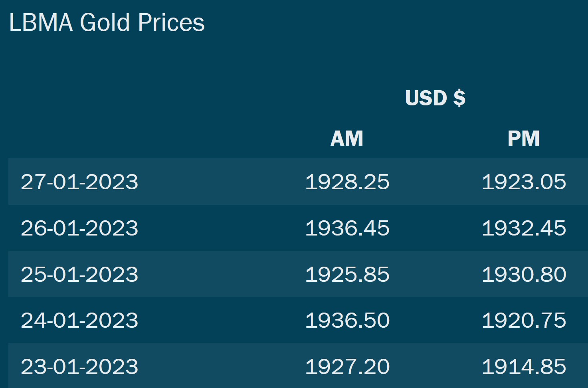This screenshot has height=388, width=588.
Task: Click AM price 1927.20
Action: (x=347, y=366)
